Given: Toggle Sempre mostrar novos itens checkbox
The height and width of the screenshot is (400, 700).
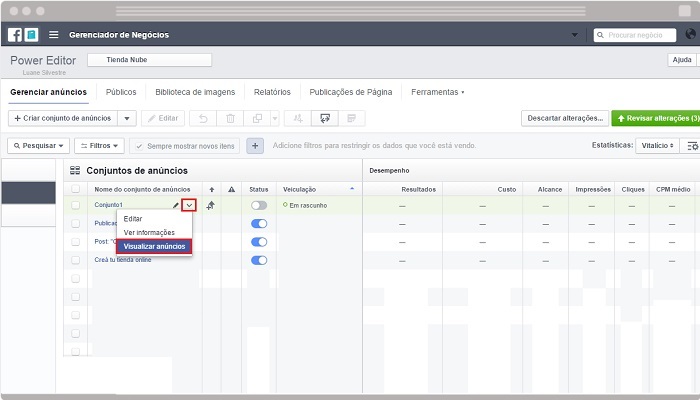Looking at the screenshot, I should (x=139, y=146).
